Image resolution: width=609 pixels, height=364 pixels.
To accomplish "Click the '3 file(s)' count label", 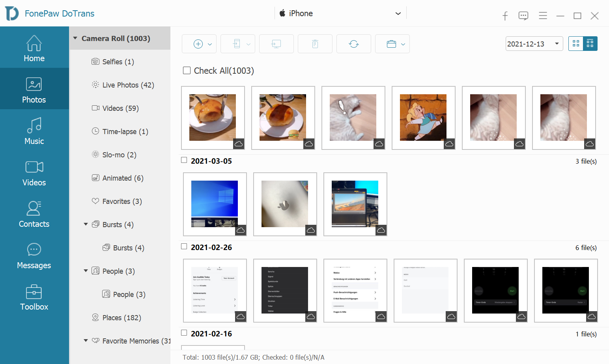I will [586, 161].
